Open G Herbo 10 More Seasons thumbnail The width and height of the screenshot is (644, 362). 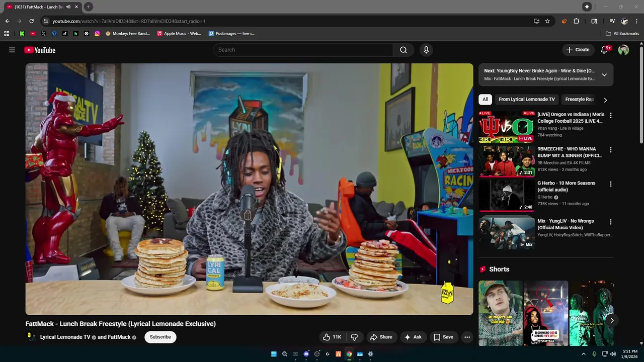(x=507, y=196)
